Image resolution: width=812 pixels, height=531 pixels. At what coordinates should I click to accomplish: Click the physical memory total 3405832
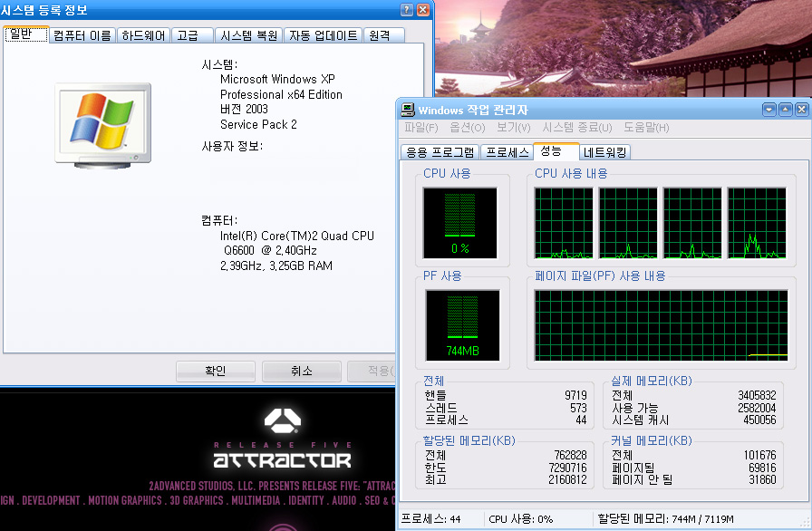(x=757, y=396)
